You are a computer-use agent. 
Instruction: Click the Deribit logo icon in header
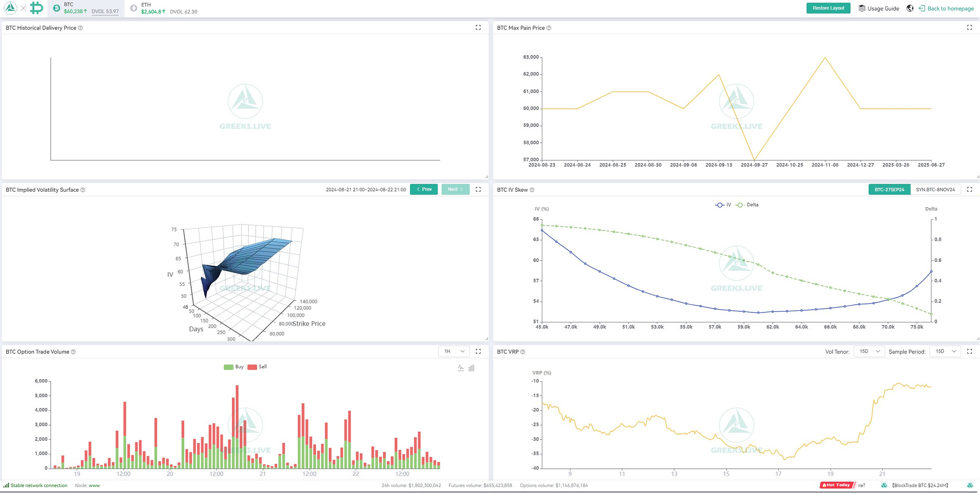pos(36,8)
